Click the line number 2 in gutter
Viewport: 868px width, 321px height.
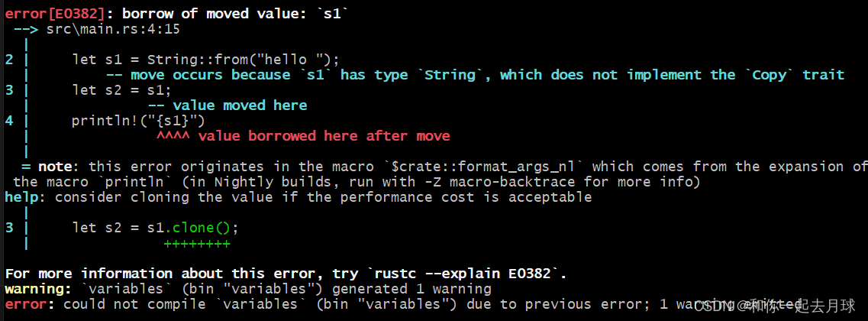pos(9,60)
